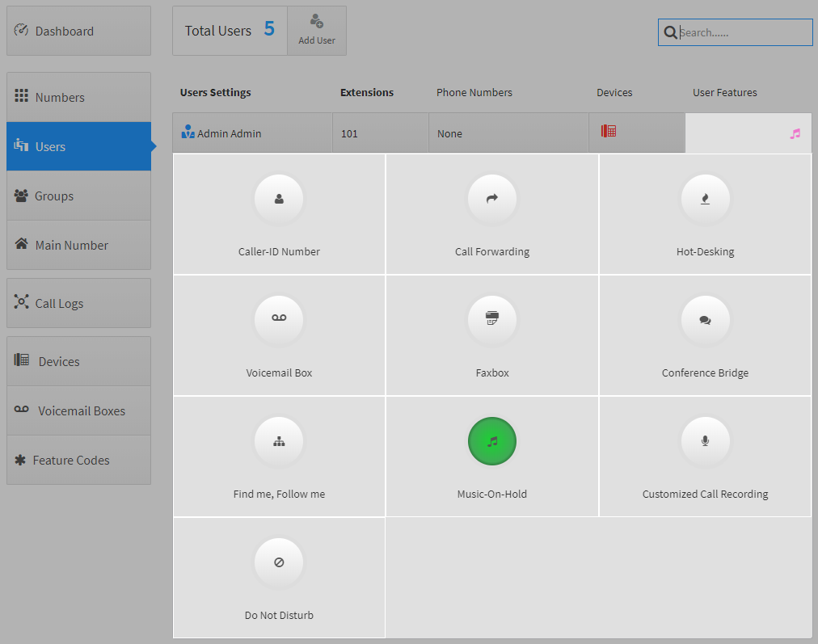The image size is (818, 644).
Task: Navigate to Main Number
Action: (78, 245)
